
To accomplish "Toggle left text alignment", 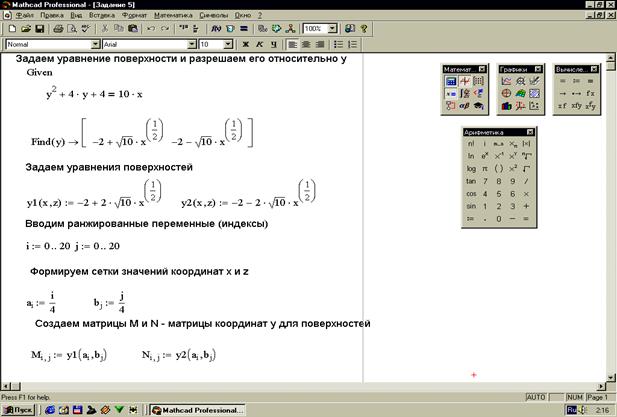I will [292, 44].
